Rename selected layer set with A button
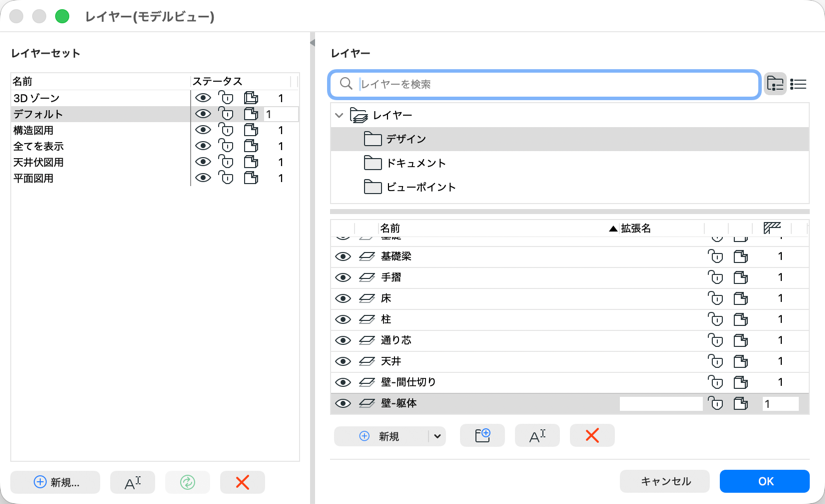The width and height of the screenshot is (825, 504). pyautogui.click(x=133, y=482)
